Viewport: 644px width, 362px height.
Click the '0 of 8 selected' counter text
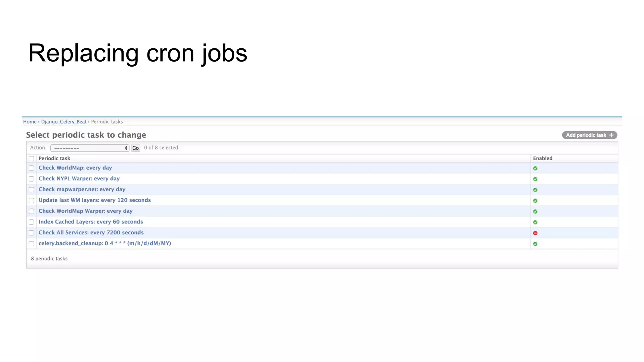pyautogui.click(x=161, y=148)
